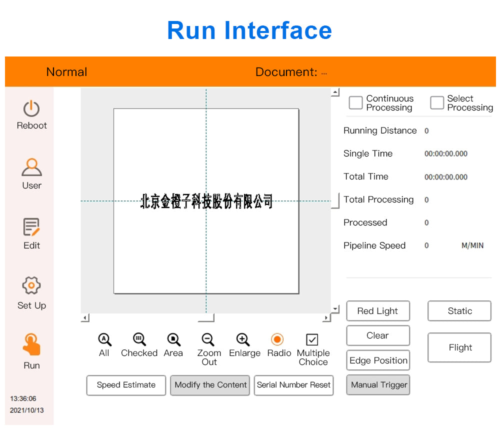Click the Manual Trigger button
500x448 pixels.
tap(378, 385)
